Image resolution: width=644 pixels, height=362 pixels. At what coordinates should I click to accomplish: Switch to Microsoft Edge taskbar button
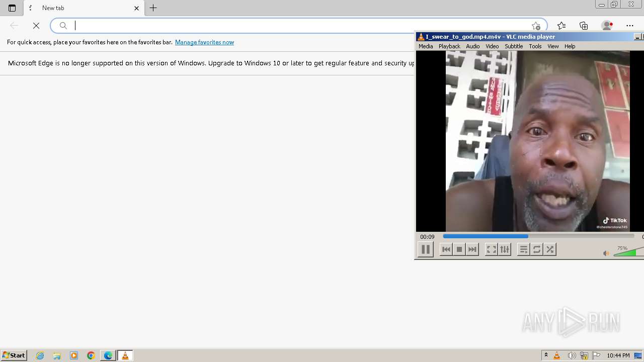point(108,355)
